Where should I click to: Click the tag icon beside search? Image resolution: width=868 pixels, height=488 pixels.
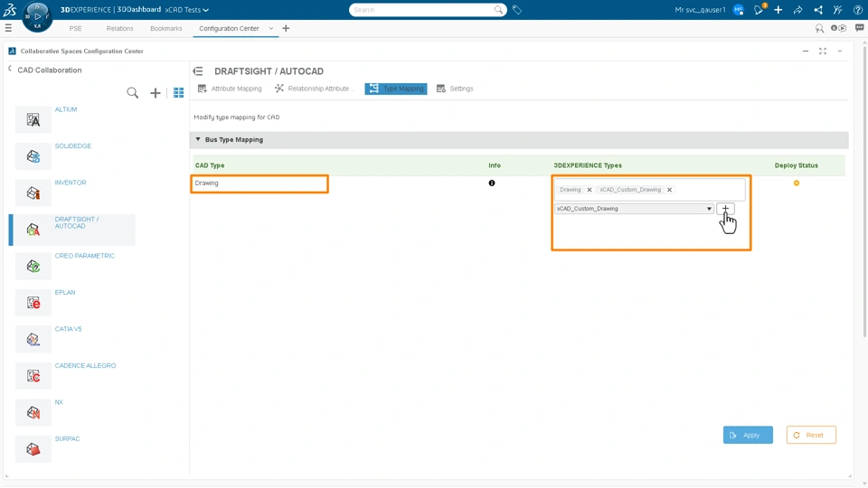(x=516, y=9)
